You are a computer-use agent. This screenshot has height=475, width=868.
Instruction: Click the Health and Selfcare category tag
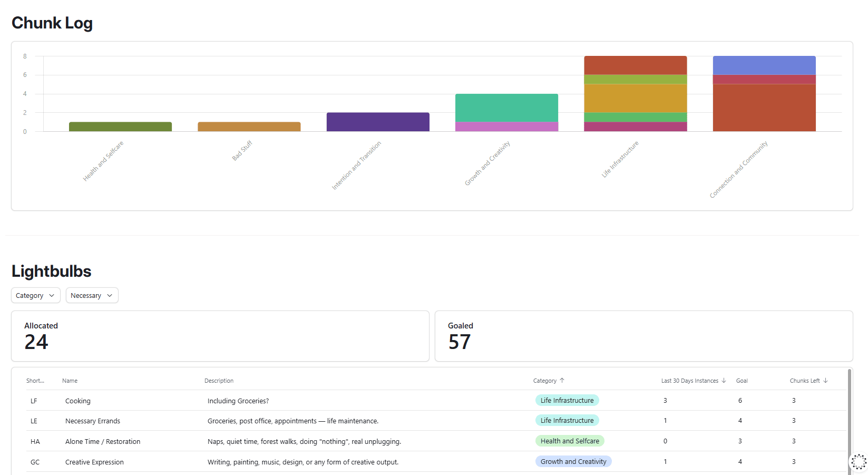click(x=570, y=441)
